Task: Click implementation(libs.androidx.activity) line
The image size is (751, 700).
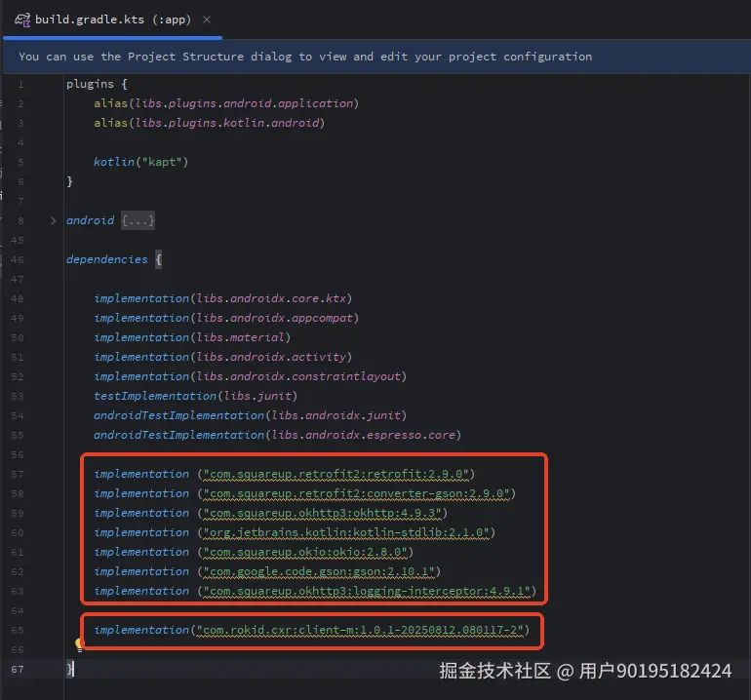Action: point(222,357)
